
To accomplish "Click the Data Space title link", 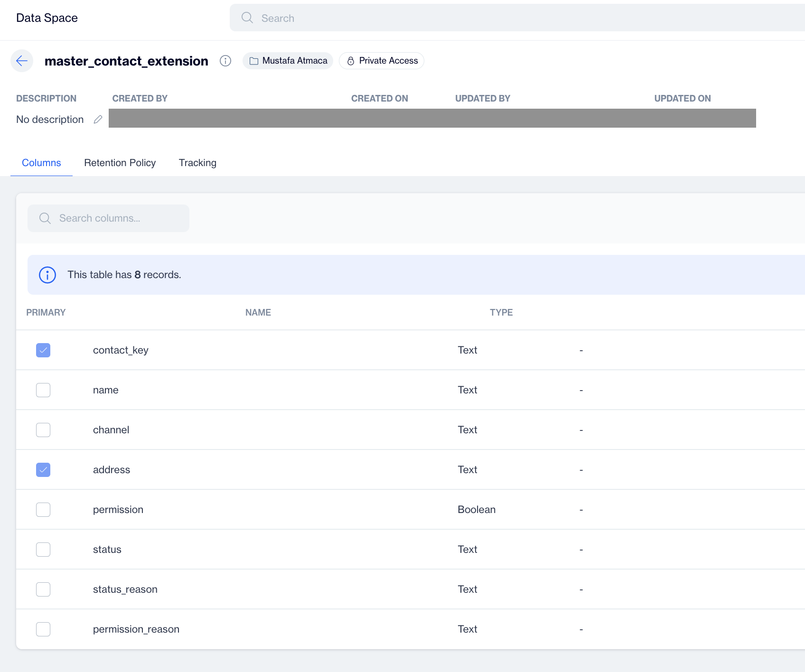I will tap(47, 18).
